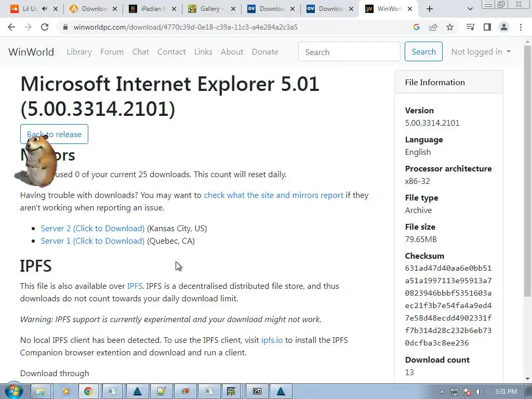Download from Server 2 Kansas City
This screenshot has width=532, height=399.
[92, 229]
